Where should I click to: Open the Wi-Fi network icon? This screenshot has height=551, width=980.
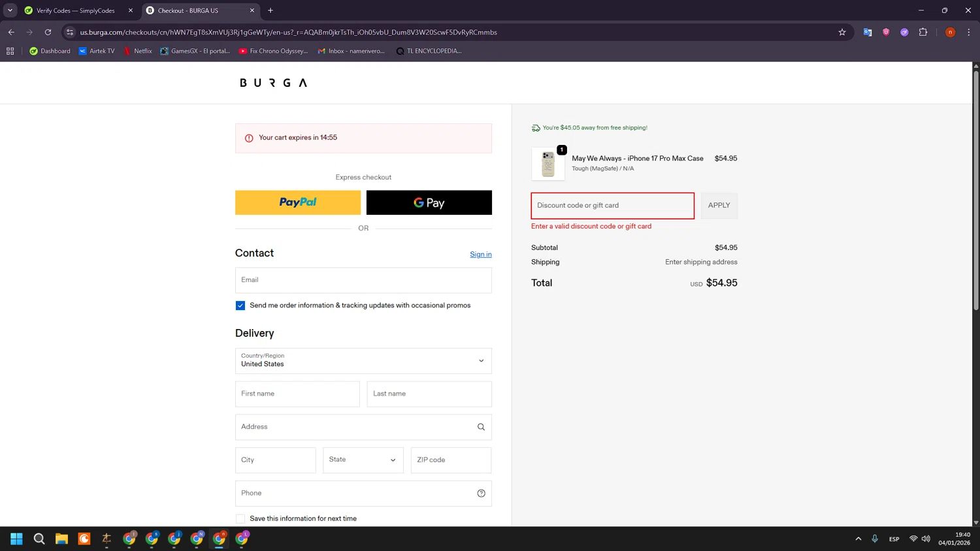pos(913,539)
